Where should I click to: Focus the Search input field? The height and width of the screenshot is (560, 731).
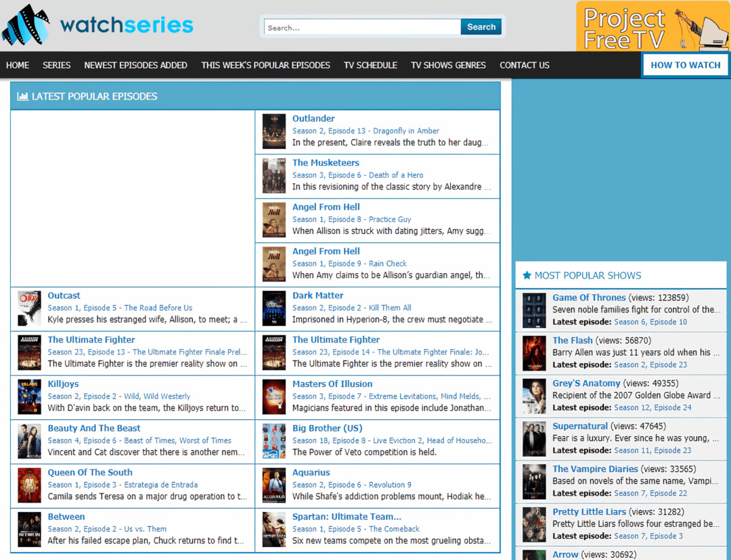click(362, 28)
